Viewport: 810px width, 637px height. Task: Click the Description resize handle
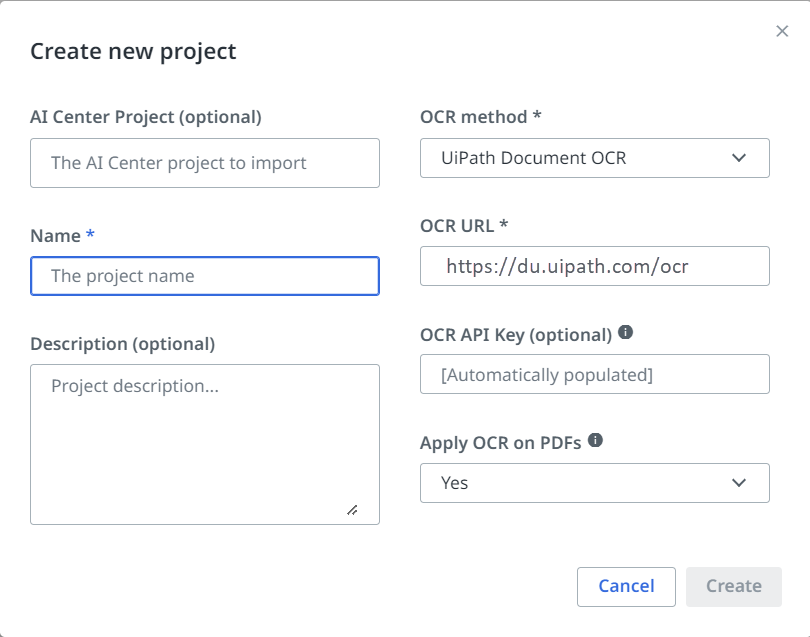click(x=352, y=510)
